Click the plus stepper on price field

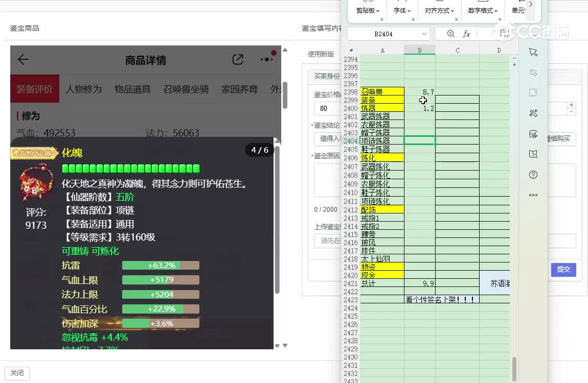pos(571,105)
